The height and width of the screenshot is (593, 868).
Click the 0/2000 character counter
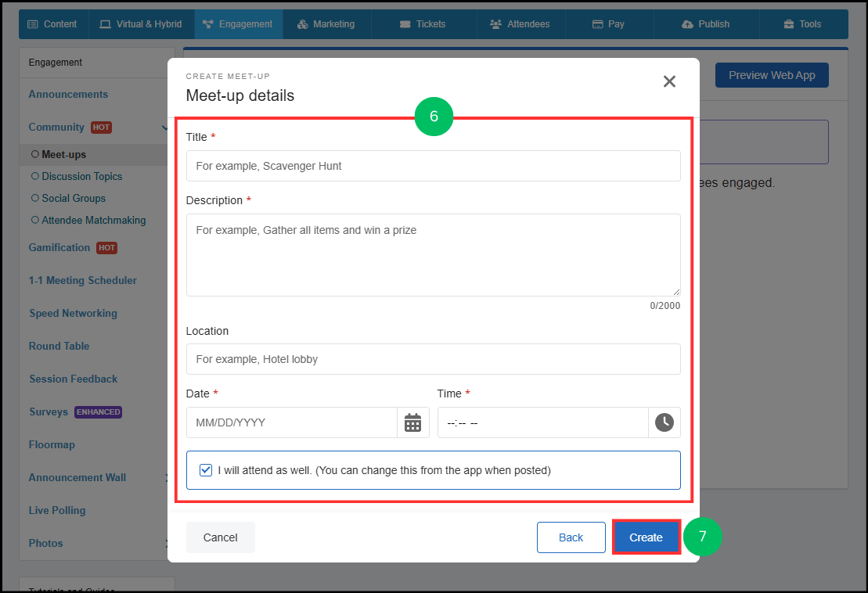pos(665,306)
